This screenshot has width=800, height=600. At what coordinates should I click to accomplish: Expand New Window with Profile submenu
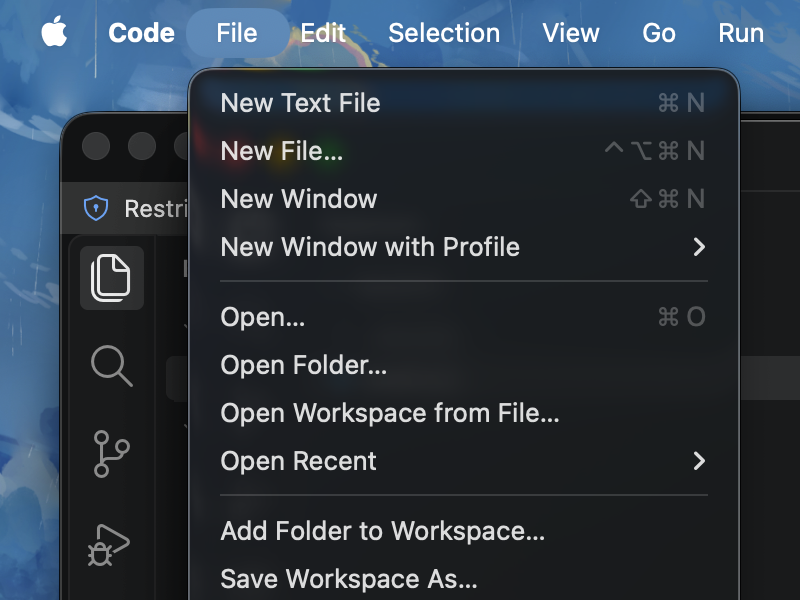coord(464,247)
